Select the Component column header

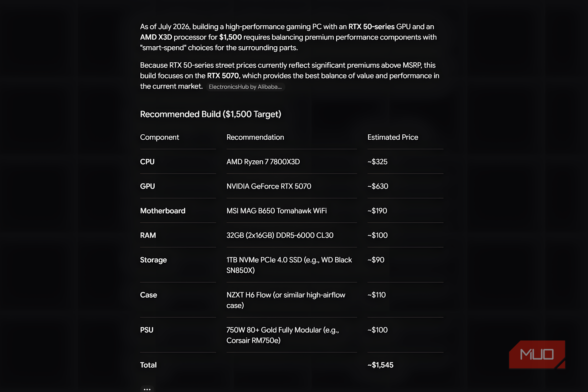159,137
